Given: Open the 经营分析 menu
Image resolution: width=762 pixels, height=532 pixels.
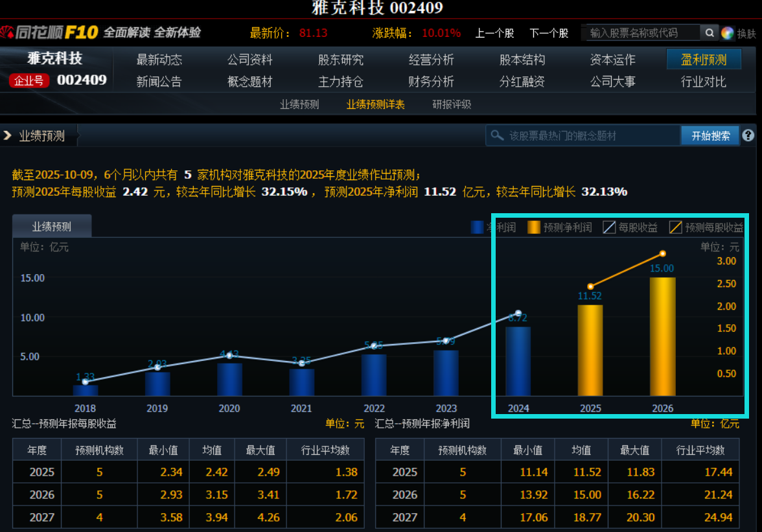Looking at the screenshot, I should (431, 60).
